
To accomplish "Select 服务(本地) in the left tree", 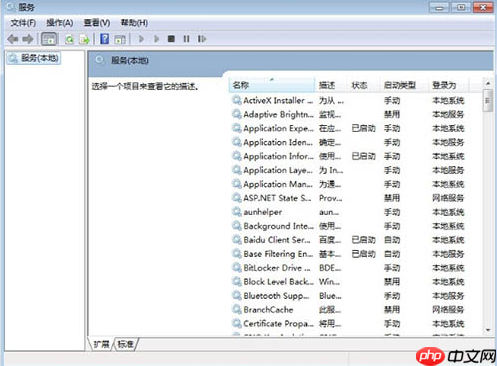I will point(34,58).
